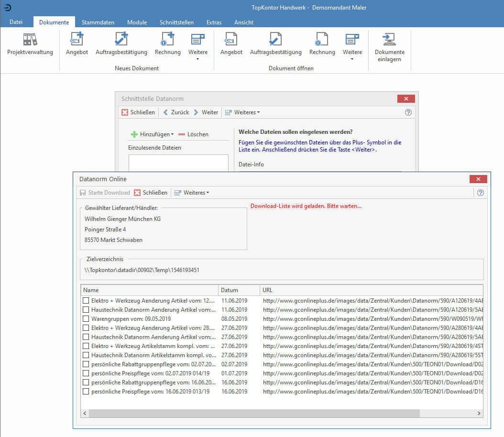This screenshot has width=504, height=437.
Task: Switch to the Stammdaten tab
Action: point(98,22)
